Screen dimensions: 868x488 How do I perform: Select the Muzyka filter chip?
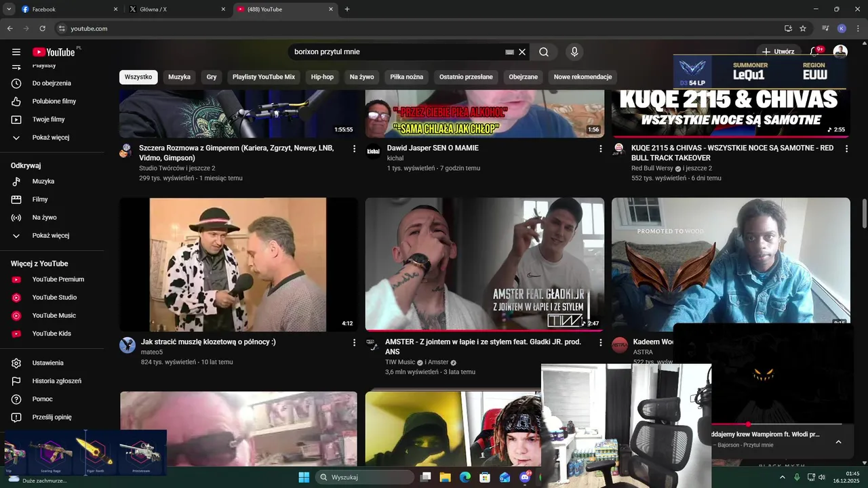coord(180,77)
